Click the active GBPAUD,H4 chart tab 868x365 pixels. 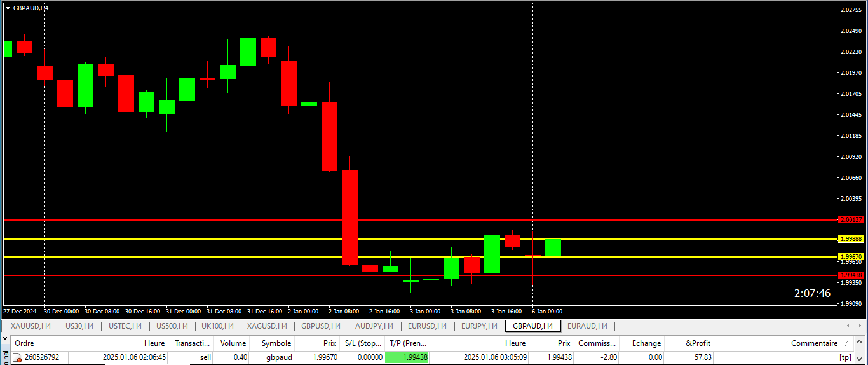tap(532, 326)
